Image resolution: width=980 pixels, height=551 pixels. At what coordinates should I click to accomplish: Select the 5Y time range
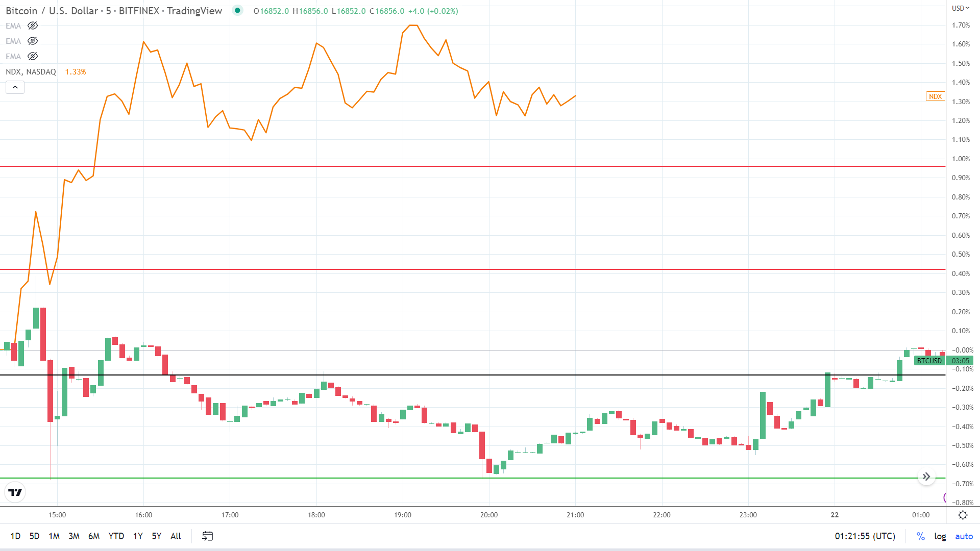[157, 536]
